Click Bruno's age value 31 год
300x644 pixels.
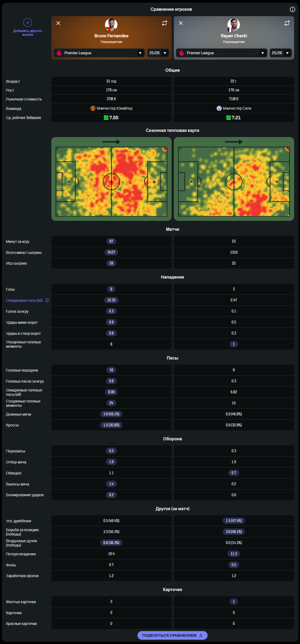pyautogui.click(x=111, y=81)
